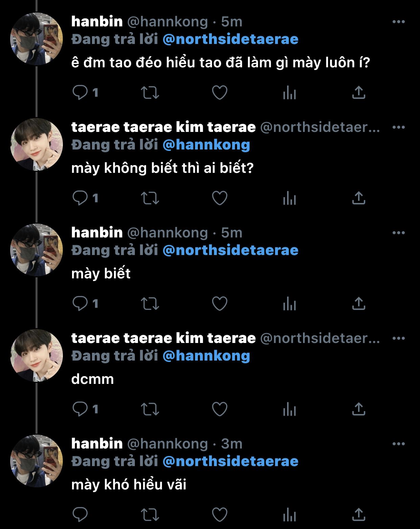Screen dimensions: 420x529
Task: Open @northsidetaerae mention in the first tweet
Action: (x=230, y=39)
